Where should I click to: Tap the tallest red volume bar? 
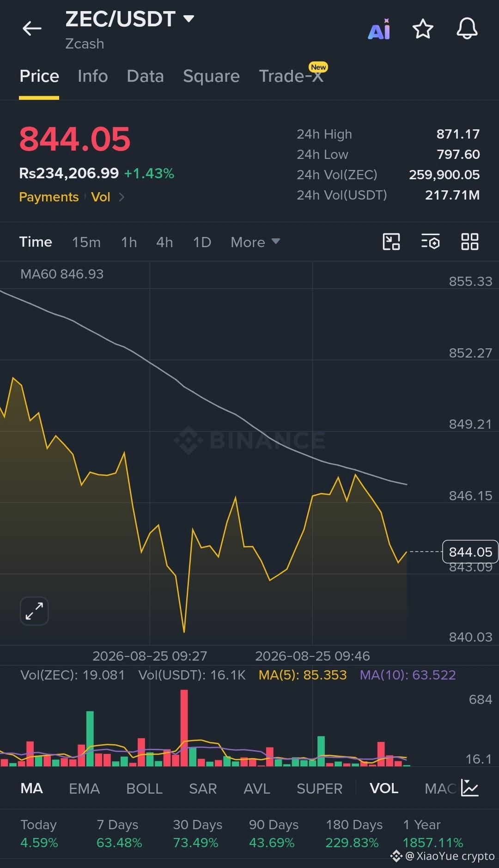pos(184,728)
